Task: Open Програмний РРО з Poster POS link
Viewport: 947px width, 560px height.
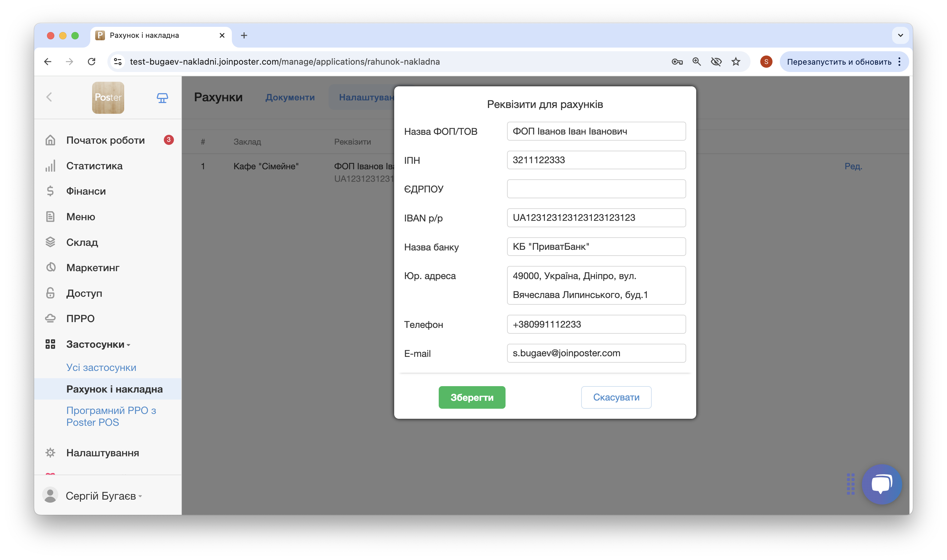Action: click(111, 416)
